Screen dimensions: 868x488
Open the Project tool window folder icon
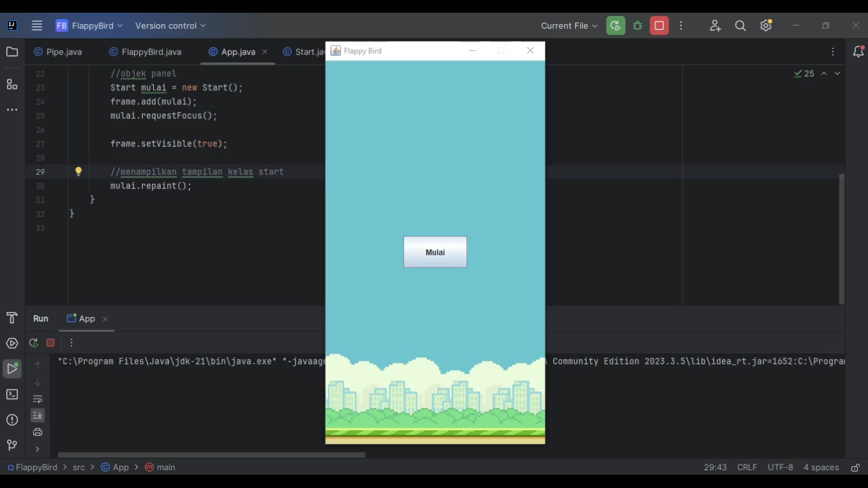12,52
